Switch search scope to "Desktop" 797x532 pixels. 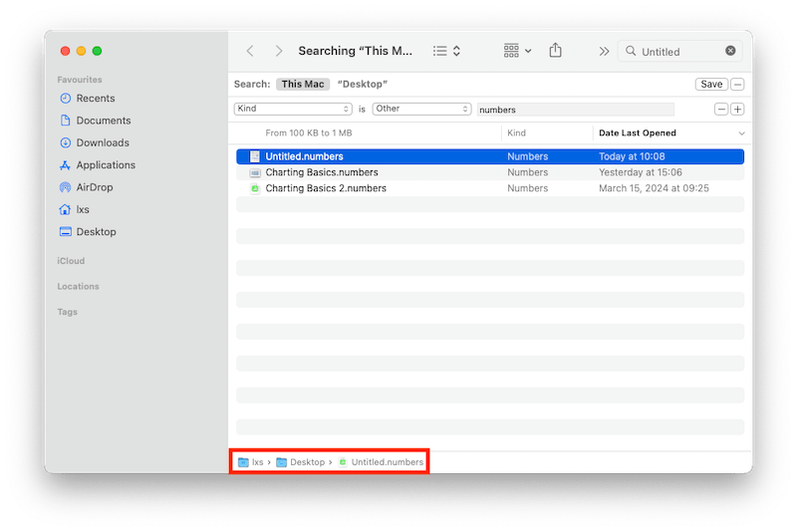(363, 84)
